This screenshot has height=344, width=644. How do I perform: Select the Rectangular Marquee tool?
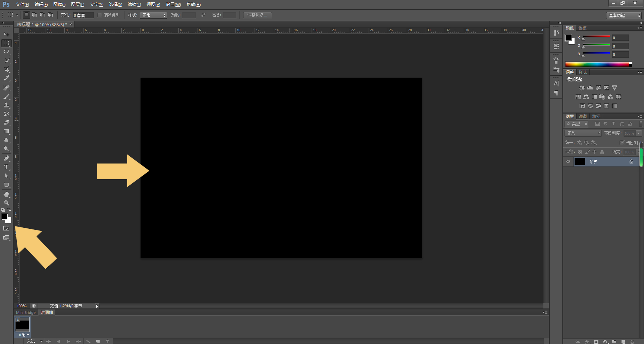point(6,43)
